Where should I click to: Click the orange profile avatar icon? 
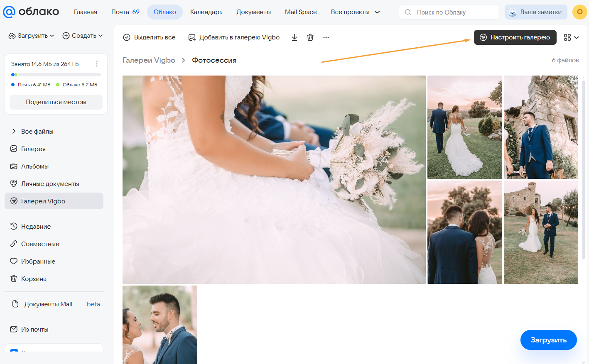click(x=579, y=12)
